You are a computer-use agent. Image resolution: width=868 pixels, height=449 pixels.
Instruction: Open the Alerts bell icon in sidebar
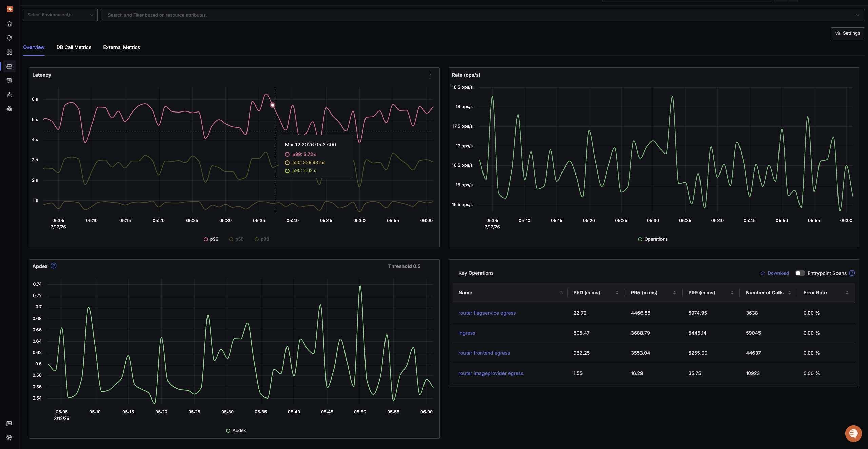click(x=9, y=38)
